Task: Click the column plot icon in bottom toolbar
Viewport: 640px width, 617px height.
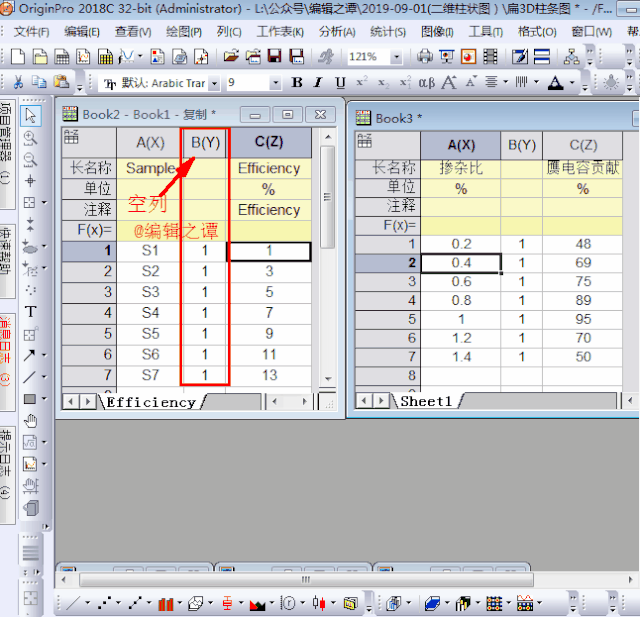Action: [164, 604]
